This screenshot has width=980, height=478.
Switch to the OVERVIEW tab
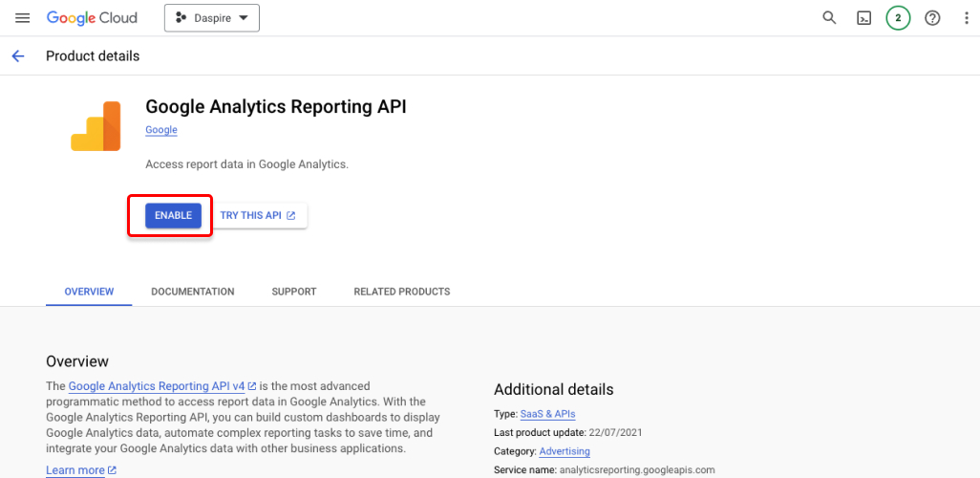90,292
